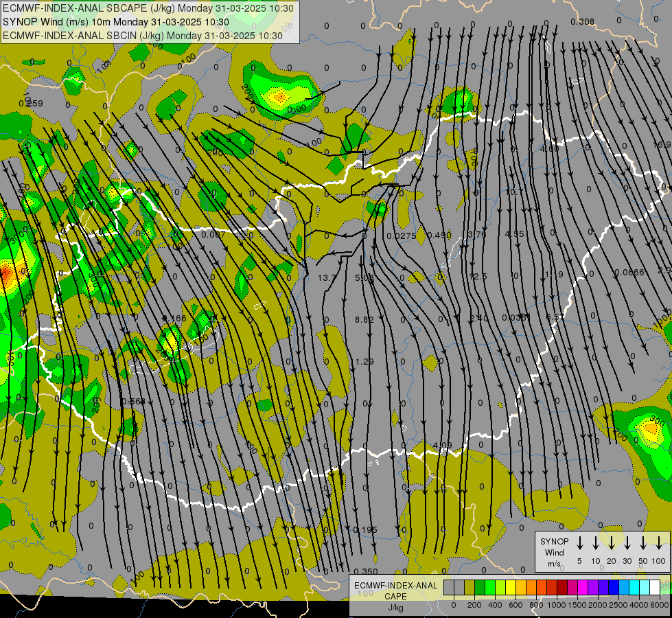Click the 2500 tick label in the CAPE legend
Image resolution: width=672 pixels, height=618 pixels.
coord(618,605)
